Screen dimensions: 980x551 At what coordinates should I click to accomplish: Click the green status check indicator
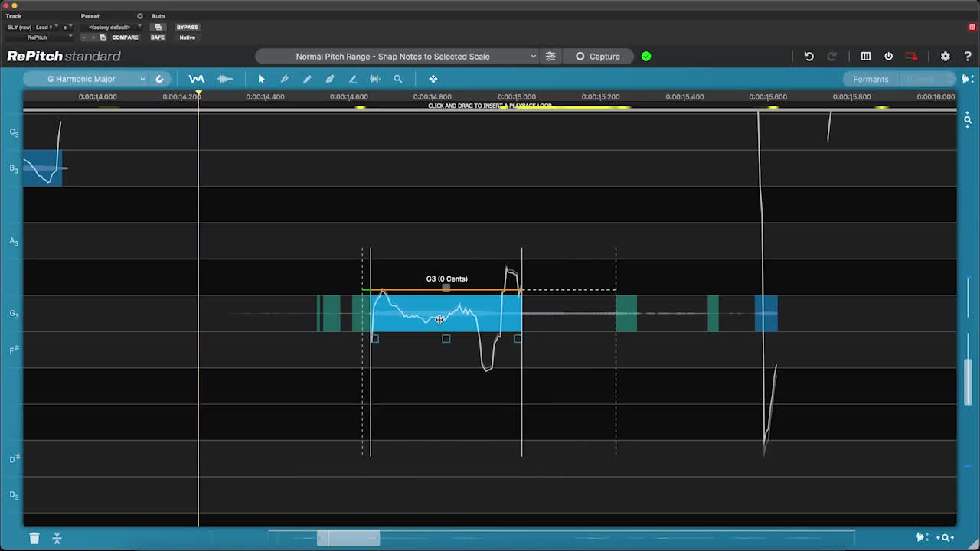click(x=646, y=56)
